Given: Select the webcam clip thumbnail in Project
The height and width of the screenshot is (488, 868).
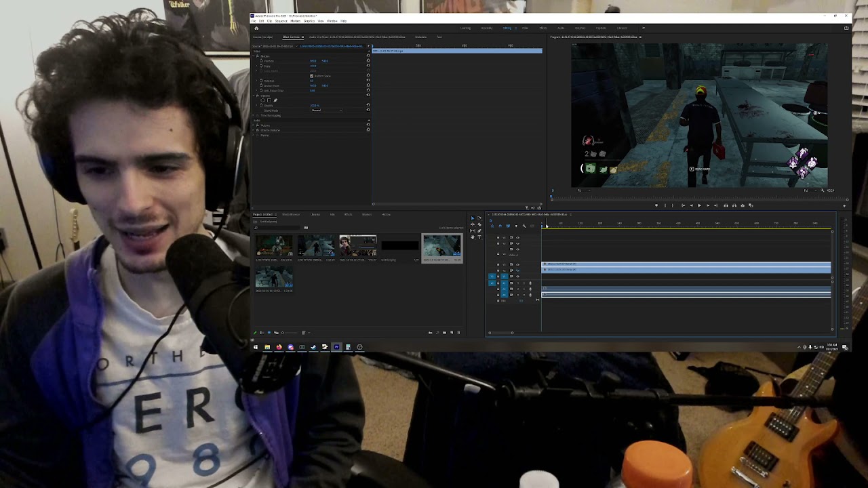Looking at the screenshot, I should tap(357, 245).
